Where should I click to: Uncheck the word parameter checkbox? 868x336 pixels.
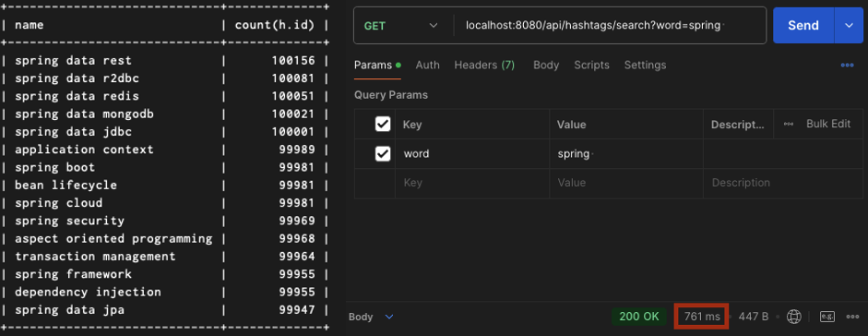click(x=383, y=153)
